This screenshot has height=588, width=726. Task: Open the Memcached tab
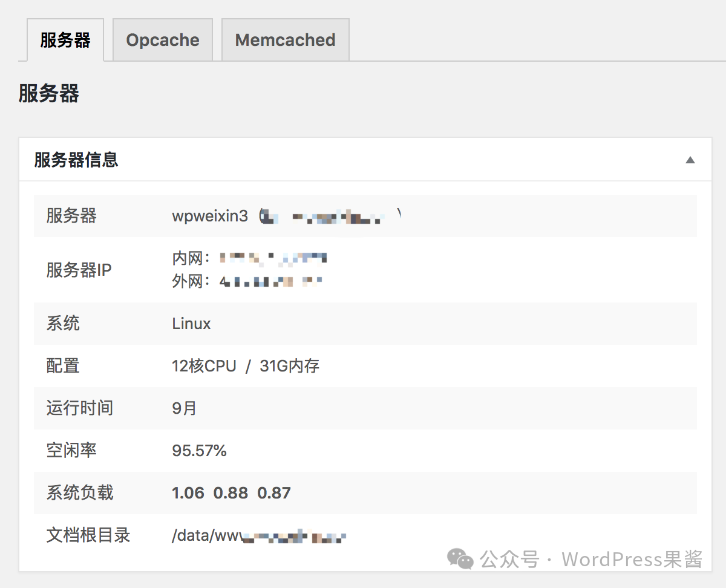tap(286, 40)
